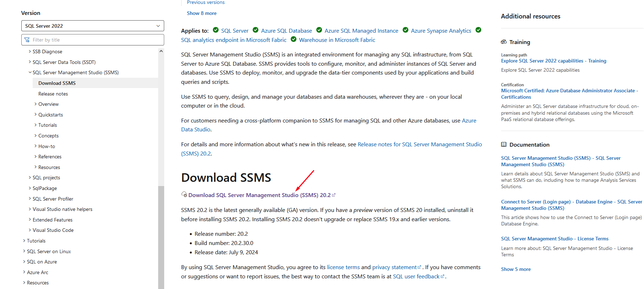Click the filter icon in title search box

coord(27,40)
